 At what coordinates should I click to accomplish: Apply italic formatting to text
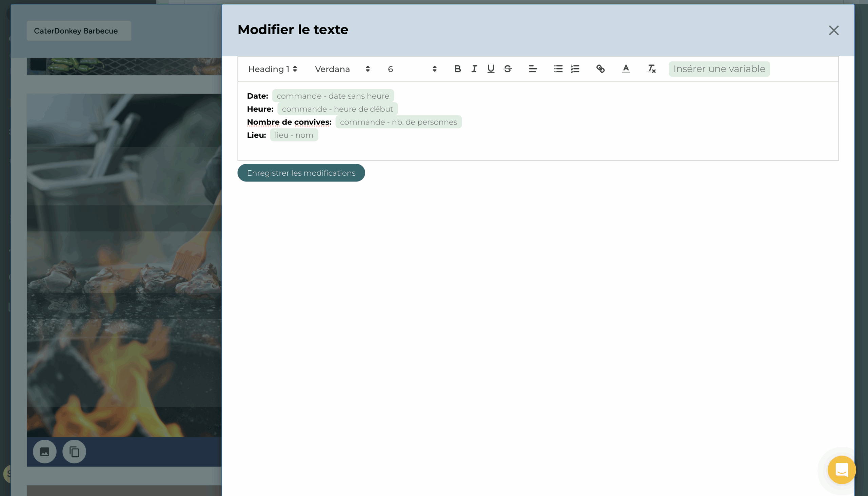click(x=474, y=69)
